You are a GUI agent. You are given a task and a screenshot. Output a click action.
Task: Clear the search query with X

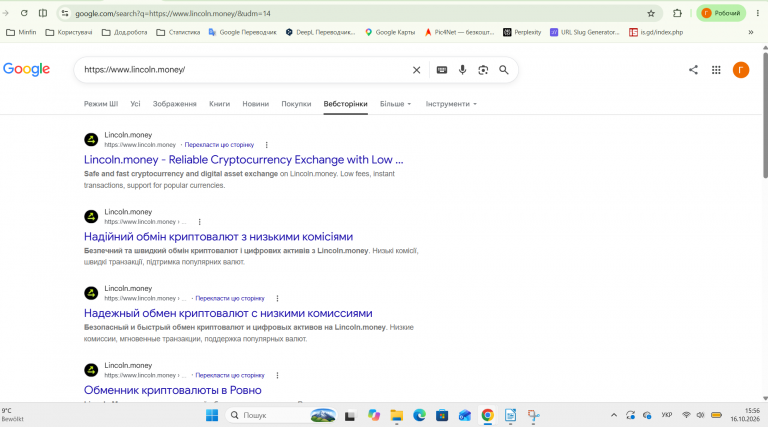click(416, 70)
